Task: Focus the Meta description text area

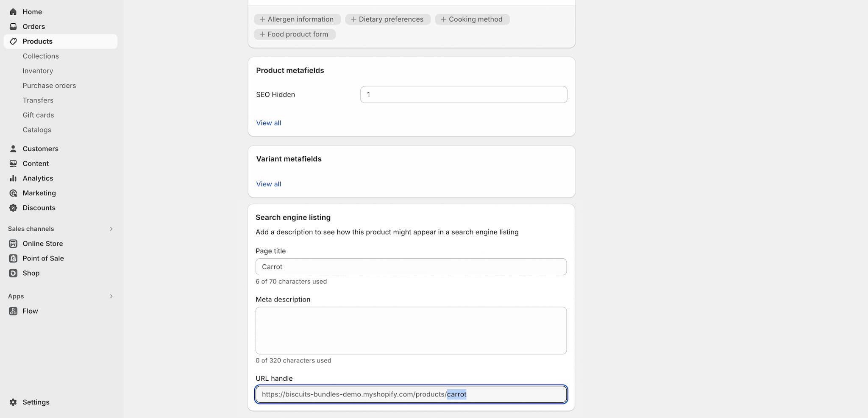Action: click(x=411, y=330)
